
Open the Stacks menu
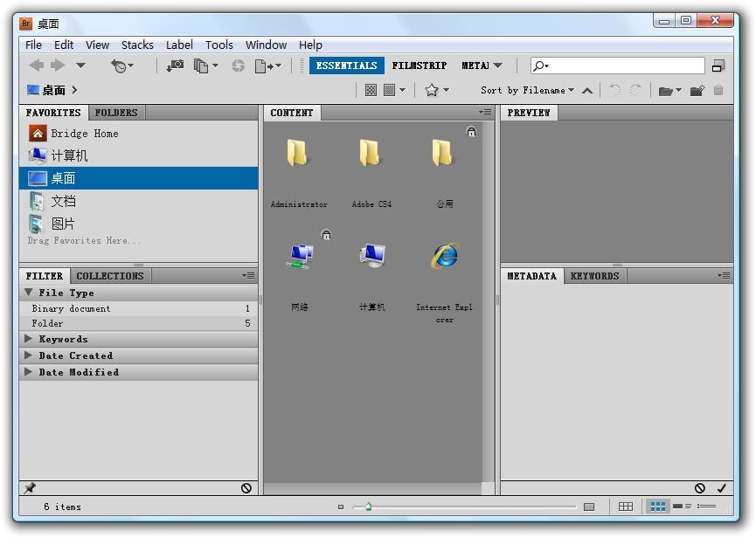tap(137, 45)
